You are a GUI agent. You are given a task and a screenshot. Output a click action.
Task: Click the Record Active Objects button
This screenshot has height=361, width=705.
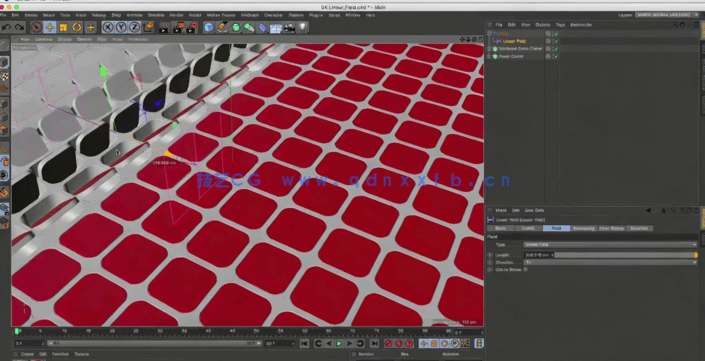(x=388, y=343)
